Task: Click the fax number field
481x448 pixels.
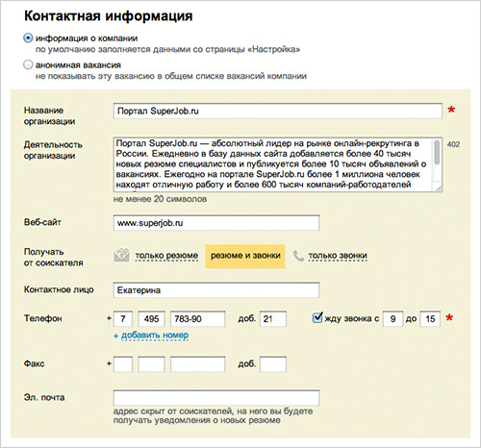Action: [x=197, y=364]
